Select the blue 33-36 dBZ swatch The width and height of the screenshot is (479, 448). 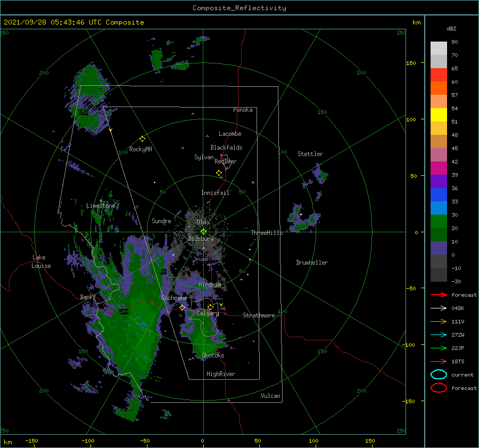(439, 195)
